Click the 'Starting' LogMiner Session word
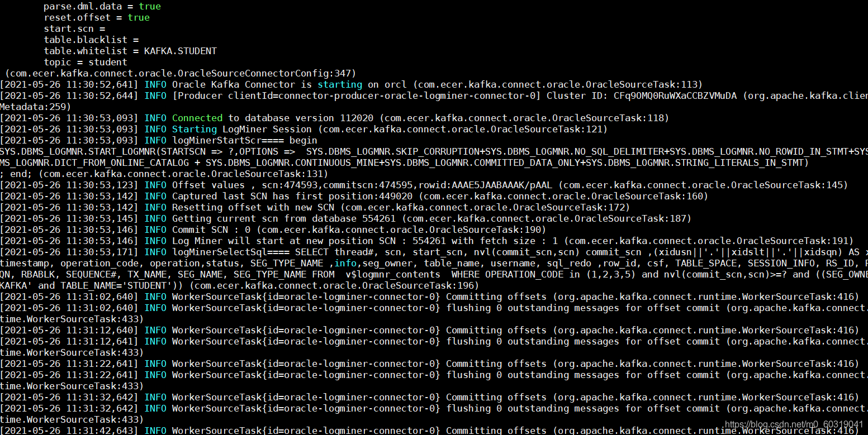This screenshot has height=435, width=868. pyautogui.click(x=194, y=129)
